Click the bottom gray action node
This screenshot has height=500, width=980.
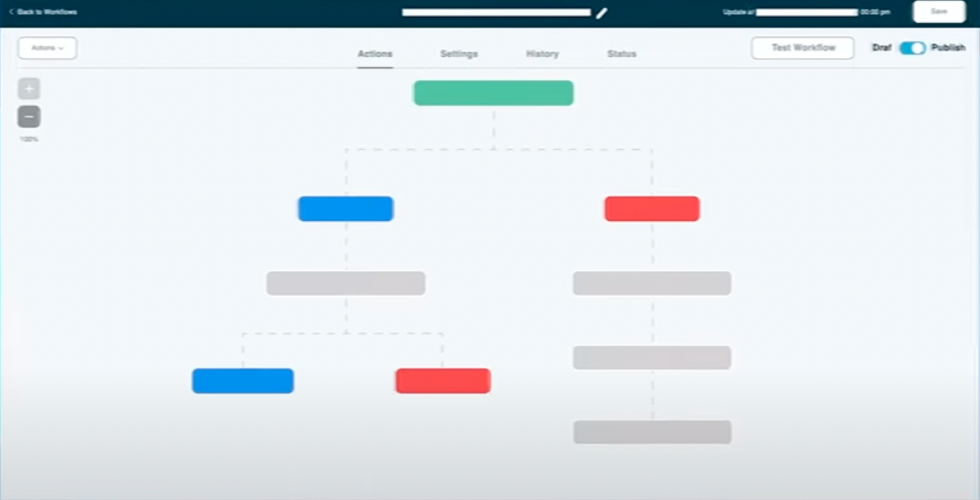(651, 432)
